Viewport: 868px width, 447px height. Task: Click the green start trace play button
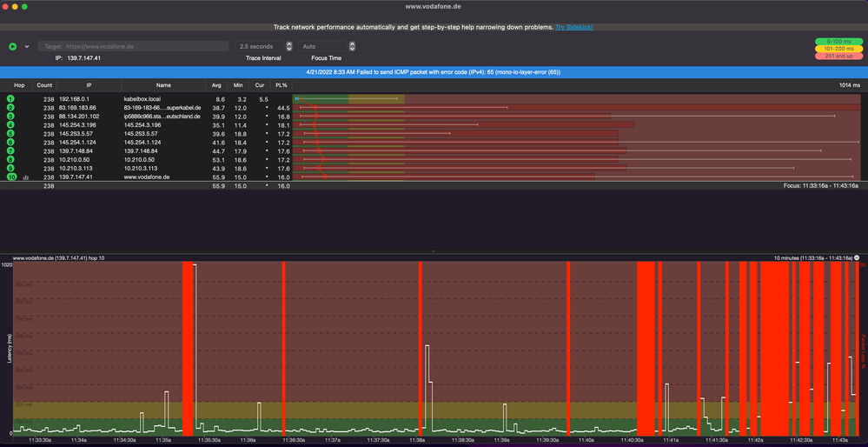[x=12, y=47]
